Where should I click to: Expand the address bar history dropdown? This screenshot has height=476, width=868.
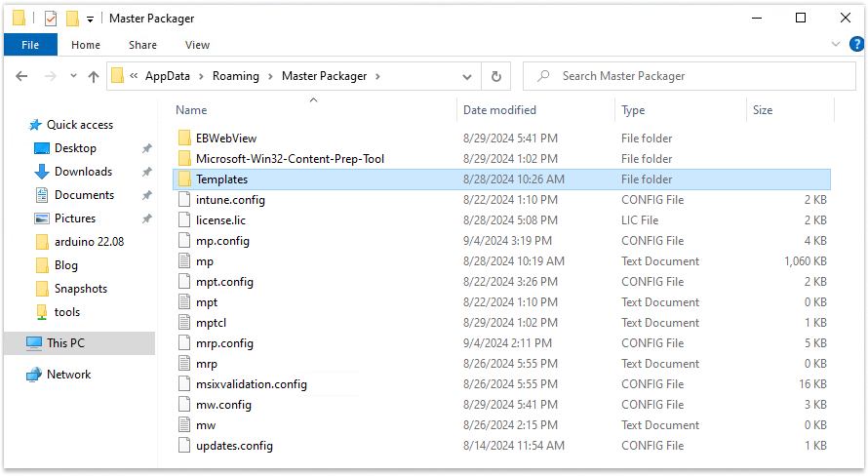click(467, 76)
